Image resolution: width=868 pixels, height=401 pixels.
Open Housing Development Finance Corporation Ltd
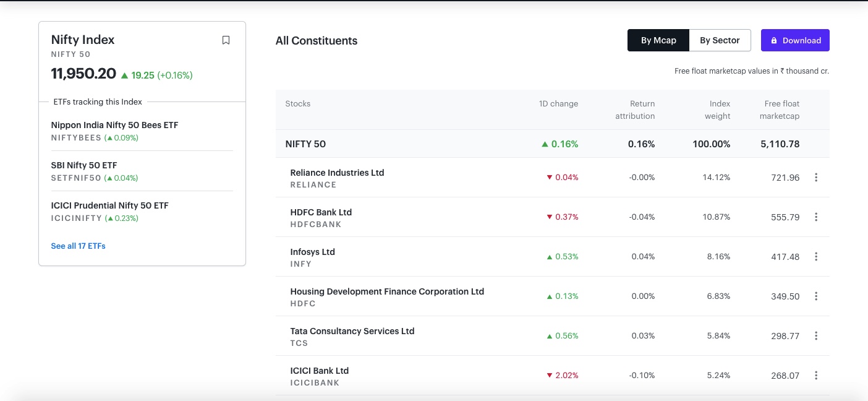point(387,291)
